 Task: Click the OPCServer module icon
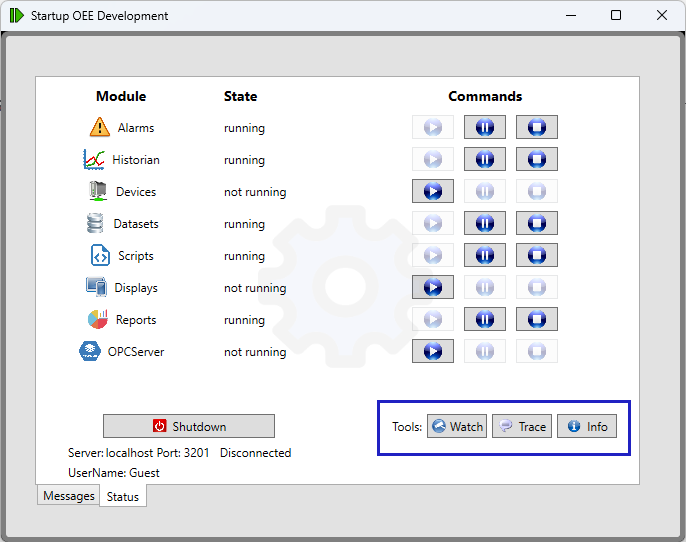pos(90,351)
